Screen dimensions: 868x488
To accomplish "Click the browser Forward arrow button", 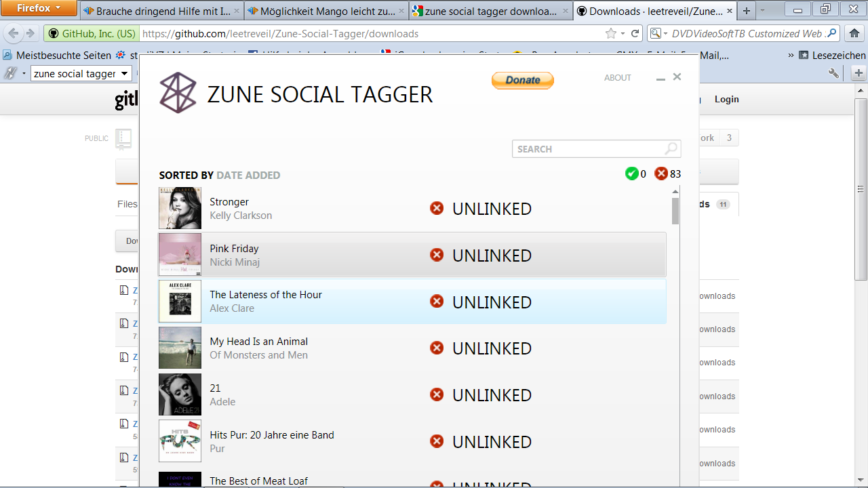I will [31, 34].
